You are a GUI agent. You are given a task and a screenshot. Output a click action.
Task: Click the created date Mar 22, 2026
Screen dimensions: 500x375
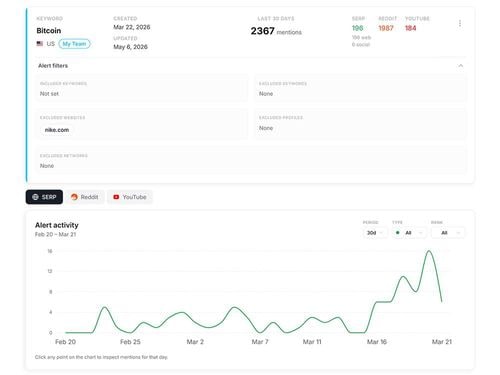132,27
